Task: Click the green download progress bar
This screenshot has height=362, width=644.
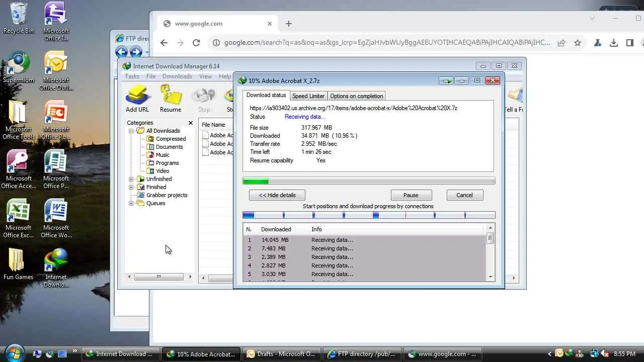Action: (369, 181)
